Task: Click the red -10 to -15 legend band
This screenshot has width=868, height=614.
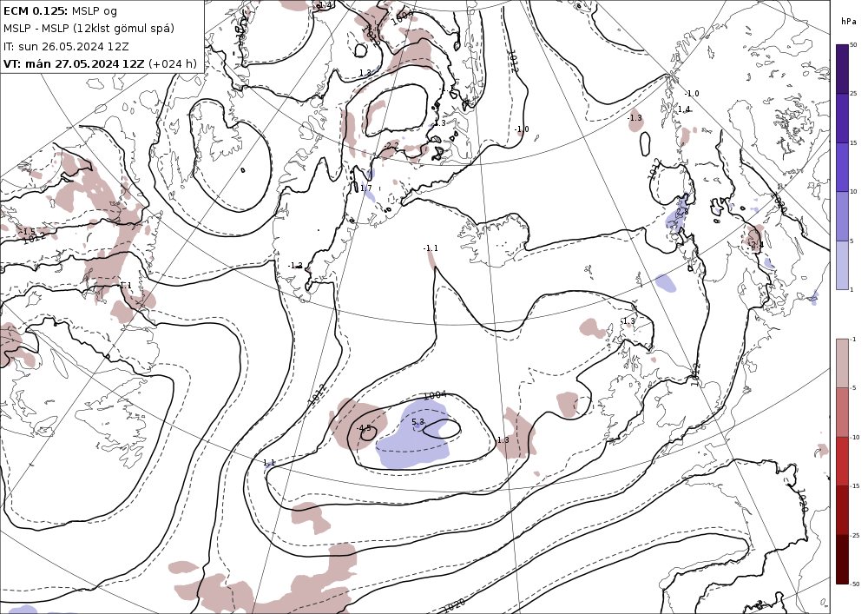Action: [842, 461]
